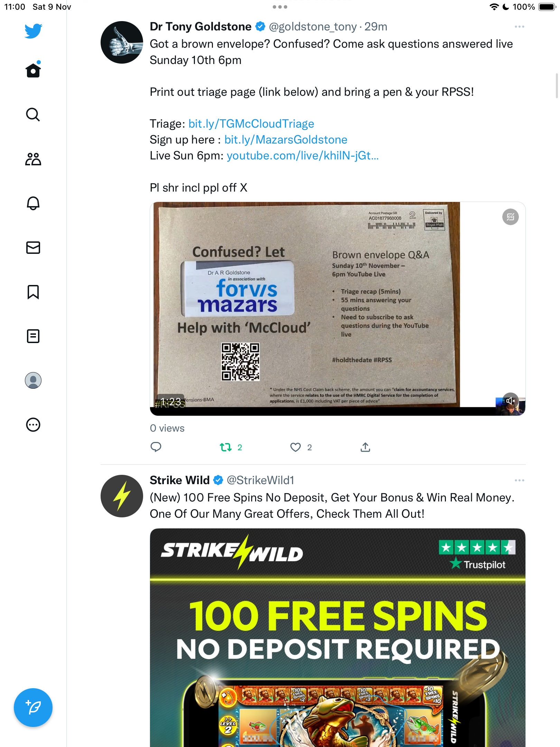
Task: Open Profile from the avatar icon
Action: point(33,380)
